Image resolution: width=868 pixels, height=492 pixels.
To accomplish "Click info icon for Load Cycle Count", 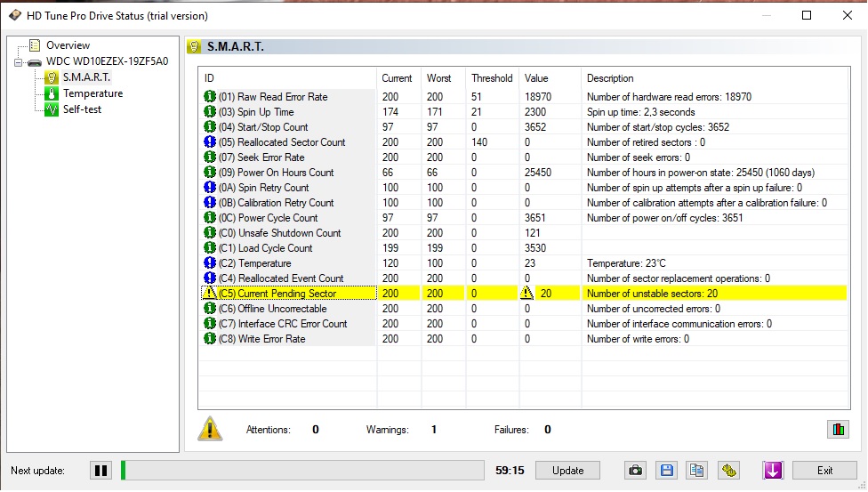I will coord(209,247).
